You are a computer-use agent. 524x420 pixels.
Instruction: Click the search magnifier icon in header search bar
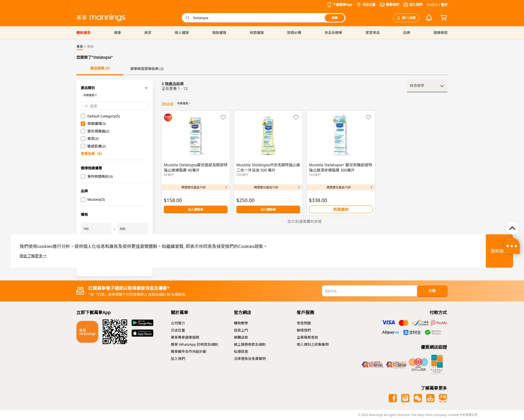click(x=187, y=18)
